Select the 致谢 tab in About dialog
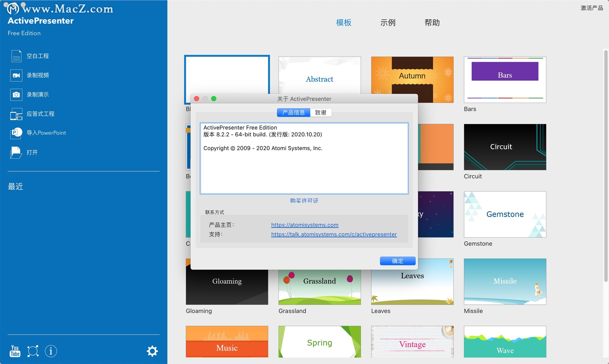This screenshot has width=609, height=364. [x=321, y=112]
